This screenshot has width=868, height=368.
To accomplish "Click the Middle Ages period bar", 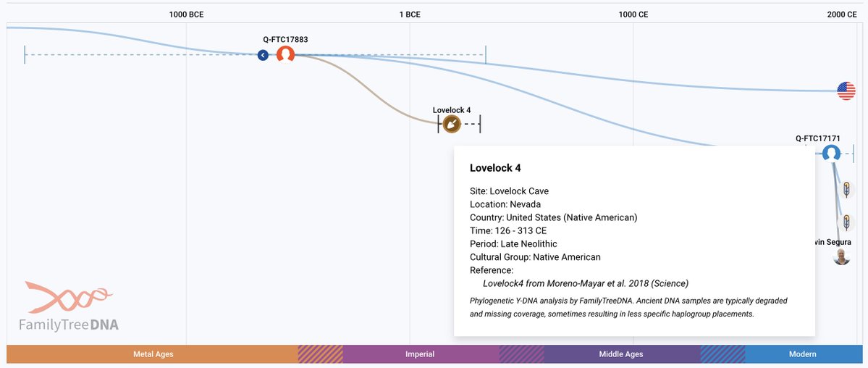I will [x=622, y=354].
